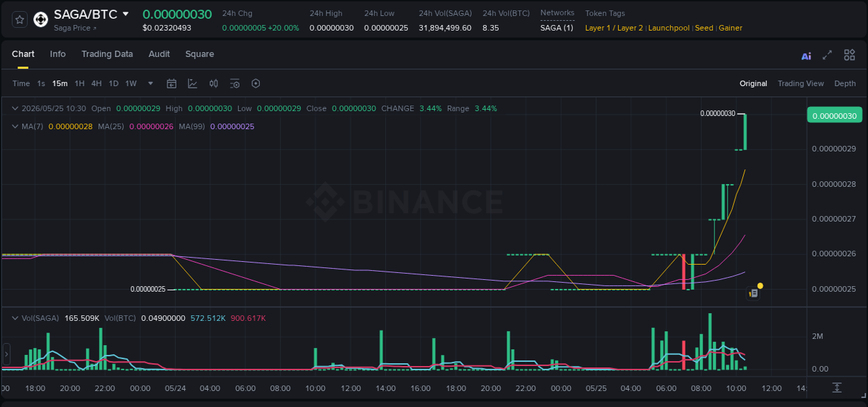The image size is (868, 407).
Task: Click the MA(99) value 0.00000025
Action: coord(232,126)
